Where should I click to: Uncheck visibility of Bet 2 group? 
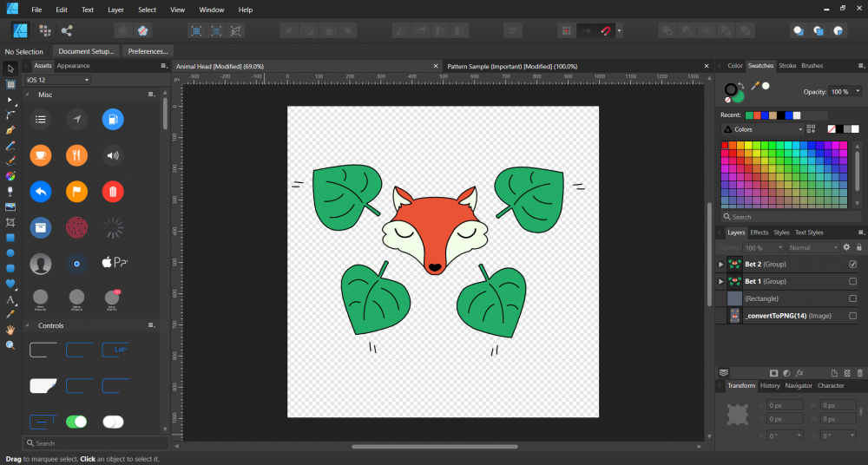(852, 264)
